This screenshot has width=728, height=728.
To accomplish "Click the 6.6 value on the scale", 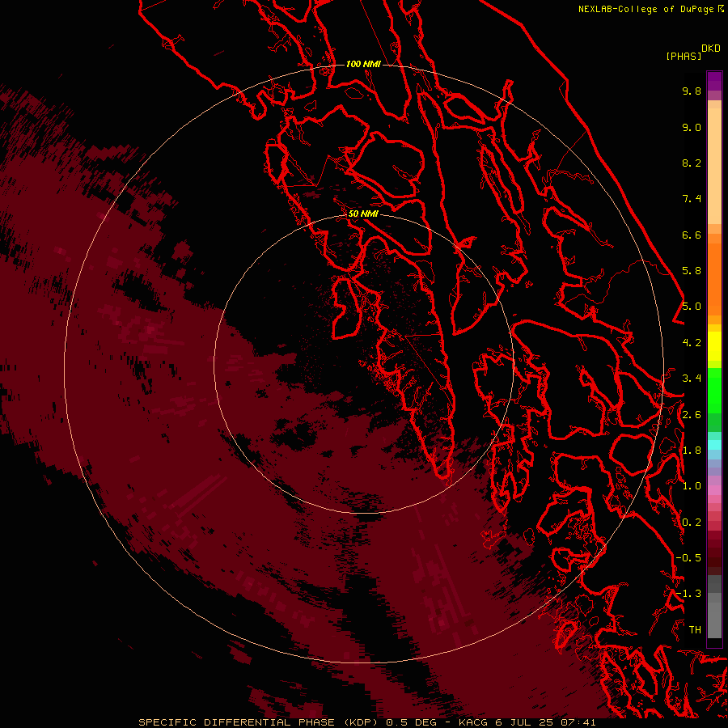I will click(x=692, y=235).
